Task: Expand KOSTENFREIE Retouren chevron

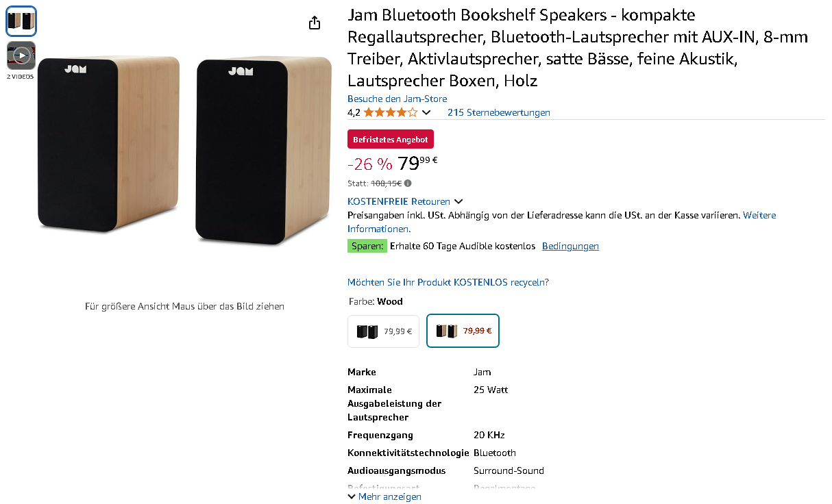Action: 458,201
